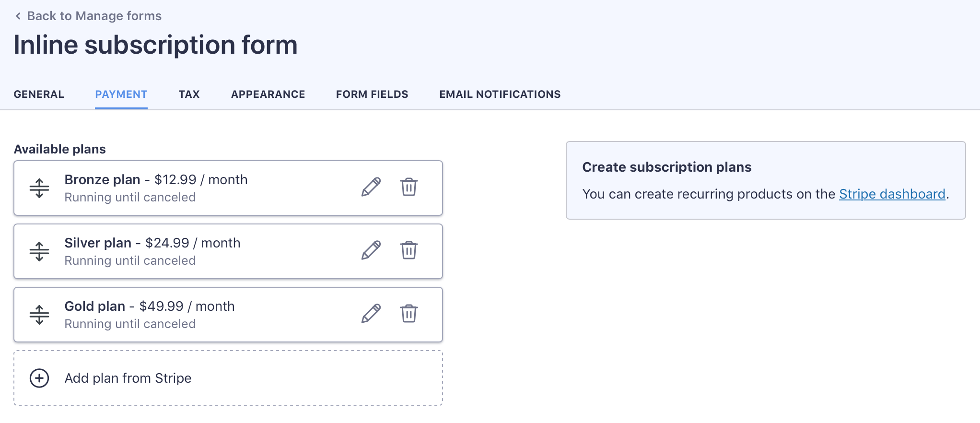Remove the Silver plan via trash icon
Screen dimensions: 980x423
(x=409, y=250)
